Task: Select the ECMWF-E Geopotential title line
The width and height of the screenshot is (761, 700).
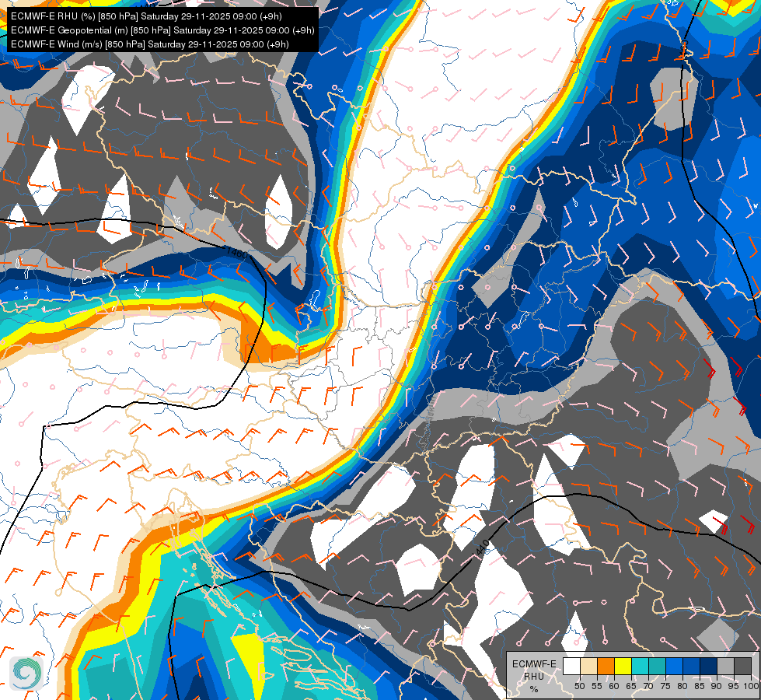Action: [162, 30]
